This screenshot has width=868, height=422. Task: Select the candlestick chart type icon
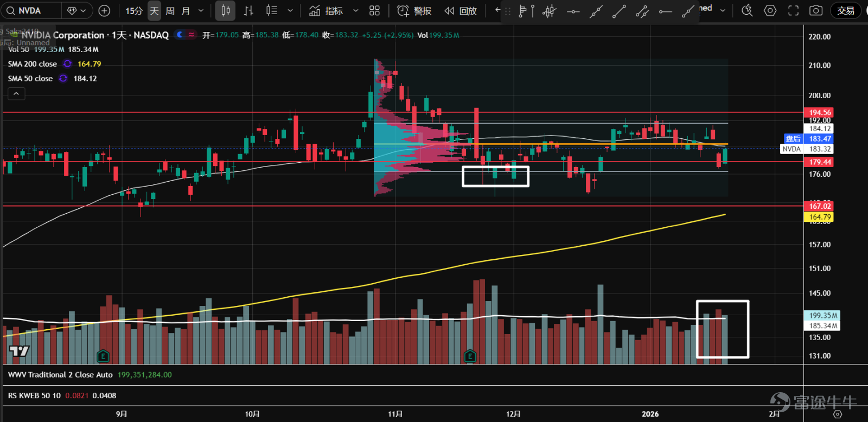pos(225,10)
